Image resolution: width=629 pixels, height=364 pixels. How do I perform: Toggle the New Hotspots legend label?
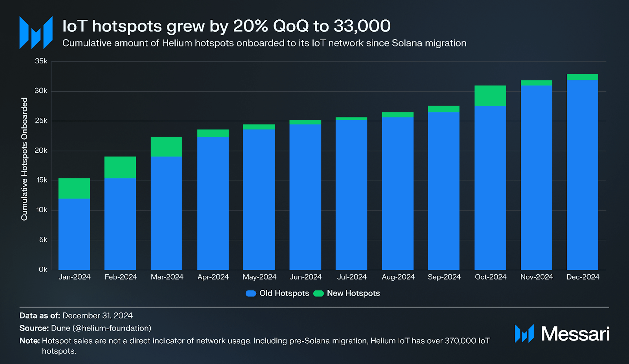click(353, 293)
